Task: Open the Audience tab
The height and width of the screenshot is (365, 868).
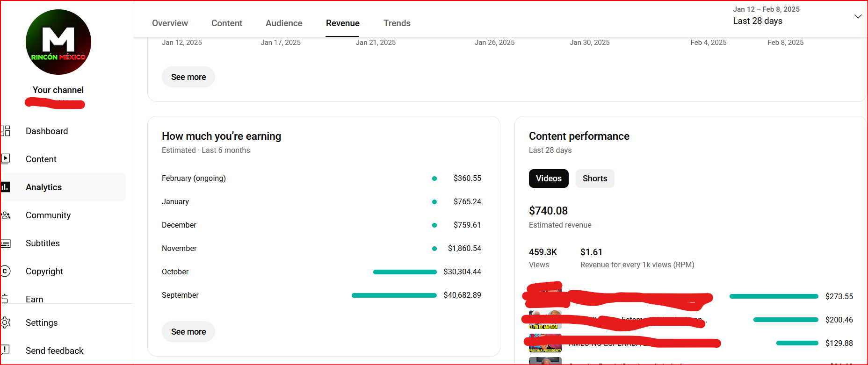Action: (x=284, y=23)
